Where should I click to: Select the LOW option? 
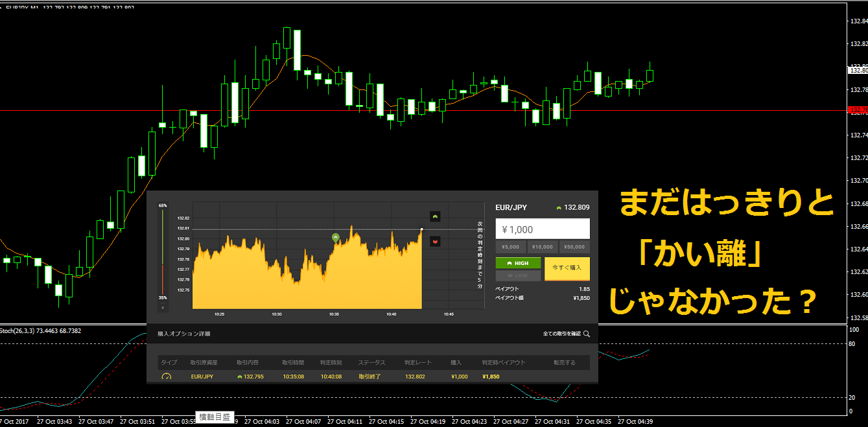click(x=518, y=275)
